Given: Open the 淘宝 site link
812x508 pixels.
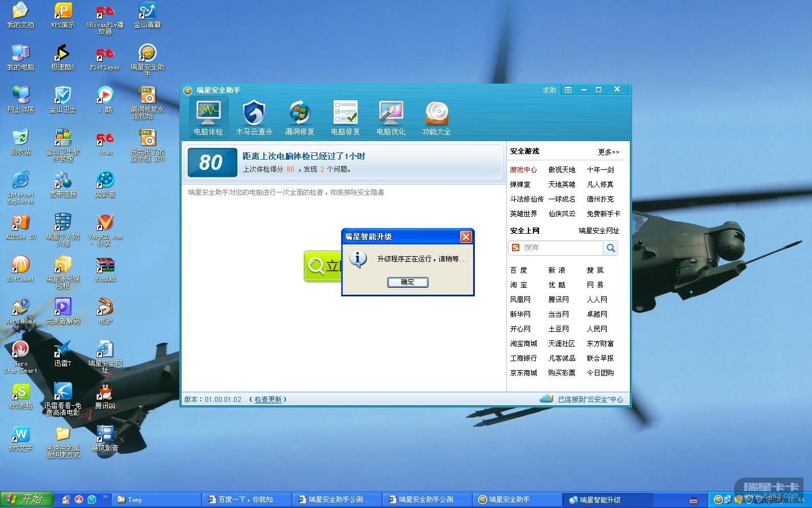Looking at the screenshot, I should click(519, 285).
